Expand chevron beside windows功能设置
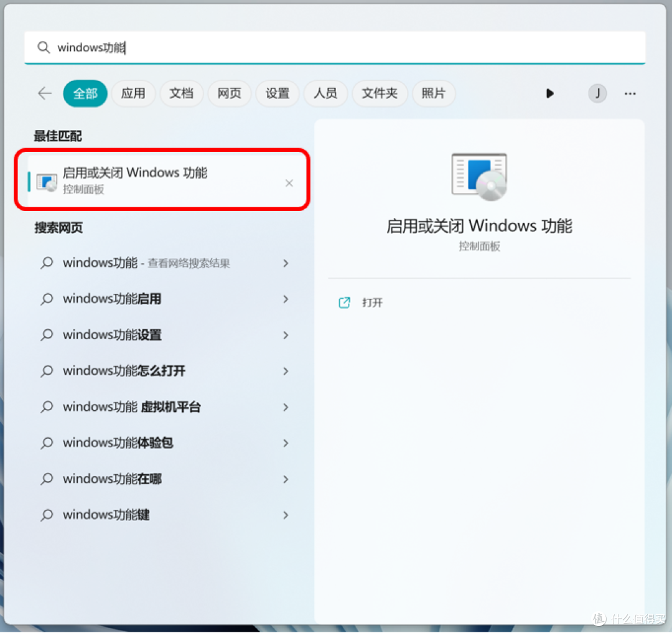The width and height of the screenshot is (672, 633). coord(286,335)
